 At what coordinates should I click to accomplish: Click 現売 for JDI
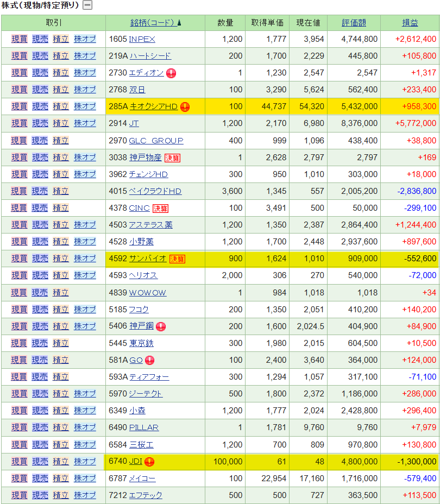tap(40, 462)
